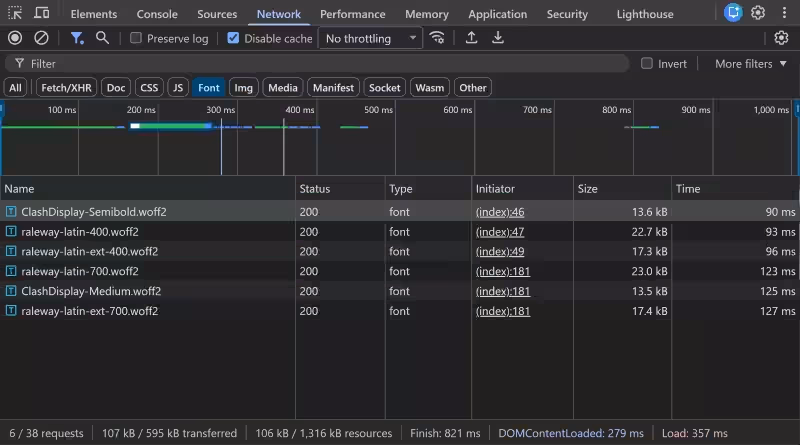Filter requests by Other type
Viewport: 800px width, 445px height.
point(472,88)
